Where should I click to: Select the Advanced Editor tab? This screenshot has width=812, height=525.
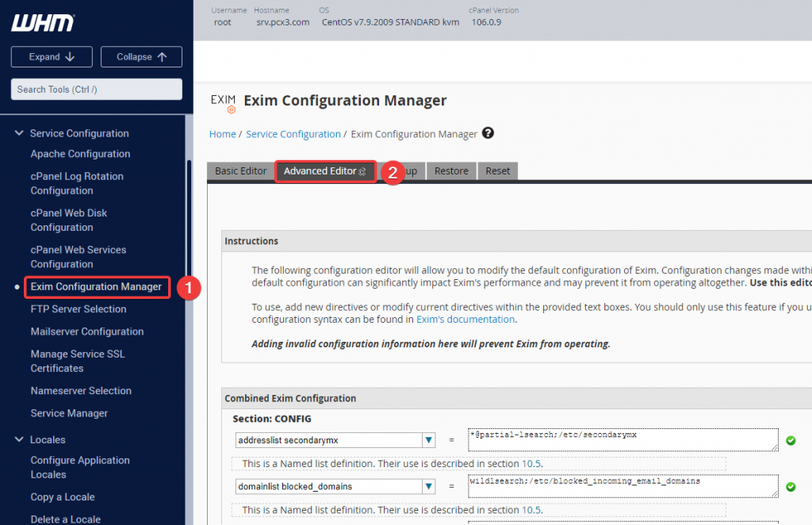pyautogui.click(x=325, y=171)
